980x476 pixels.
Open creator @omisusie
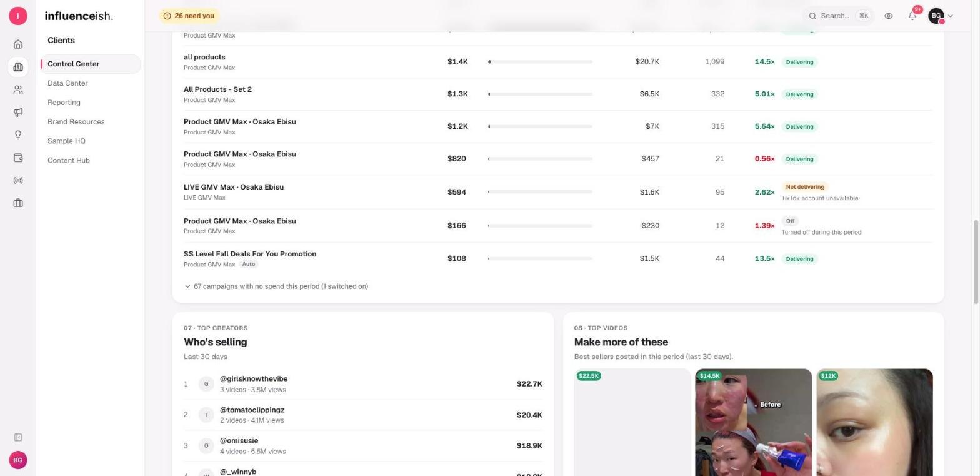click(239, 441)
